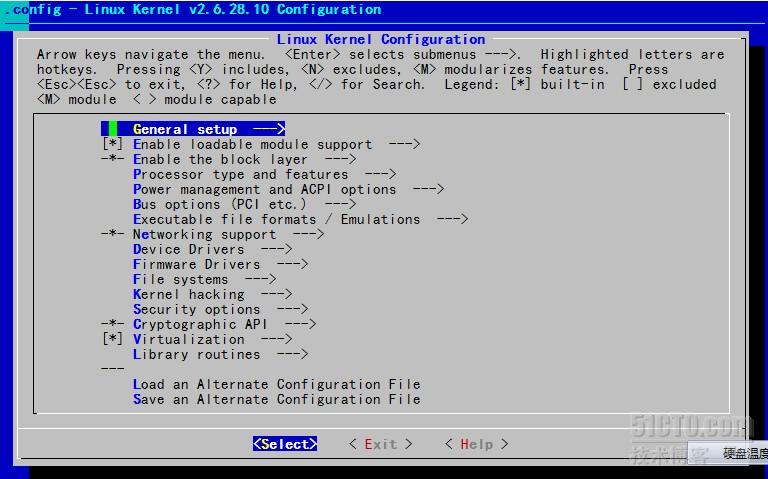This screenshot has width=768, height=479.
Task: Expand arrow next to Security options
Action: click(x=292, y=310)
